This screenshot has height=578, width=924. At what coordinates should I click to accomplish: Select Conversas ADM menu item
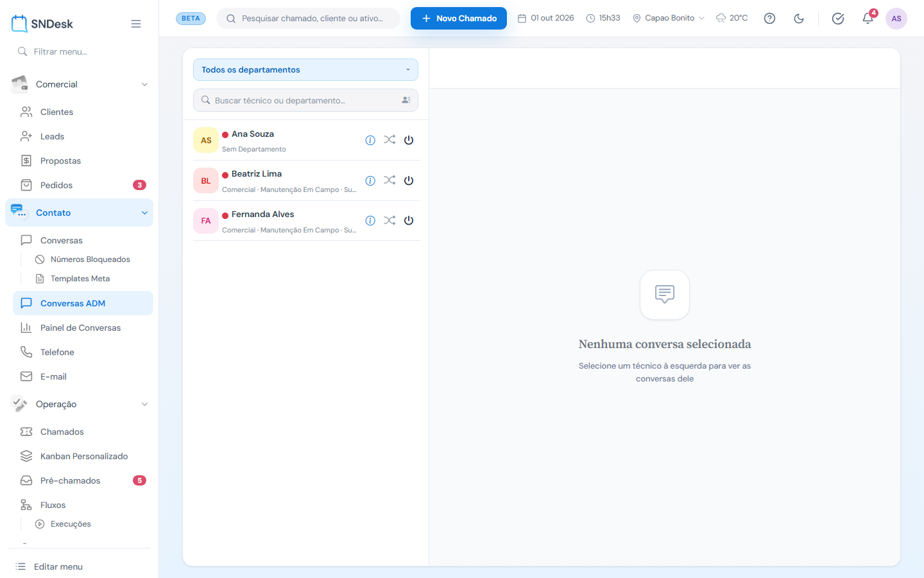[x=83, y=303]
